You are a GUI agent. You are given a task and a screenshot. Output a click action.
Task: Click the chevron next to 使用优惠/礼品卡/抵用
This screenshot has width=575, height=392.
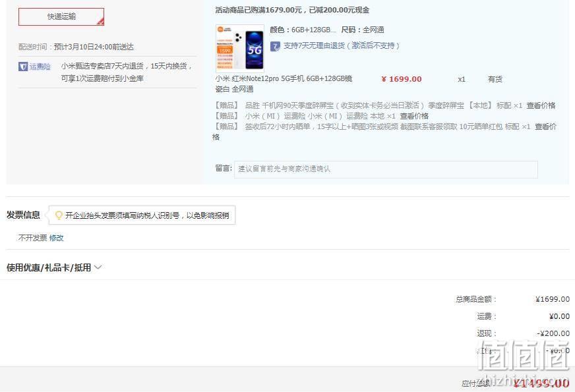coord(98,267)
